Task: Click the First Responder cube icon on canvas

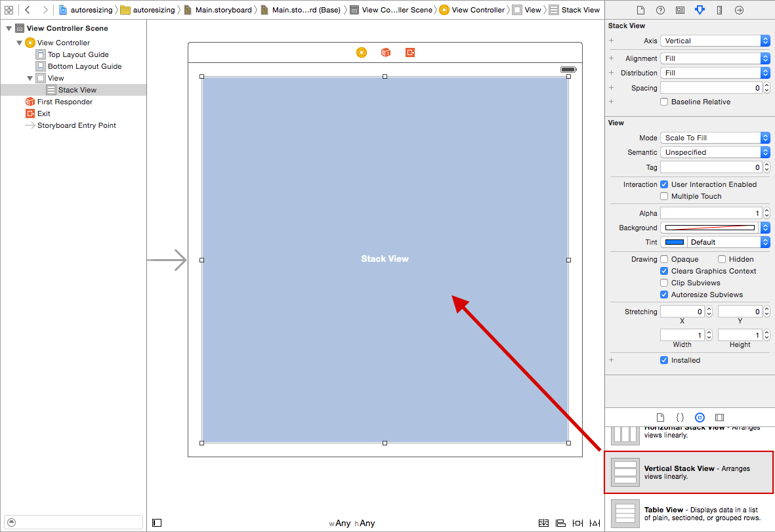Action: tap(386, 52)
